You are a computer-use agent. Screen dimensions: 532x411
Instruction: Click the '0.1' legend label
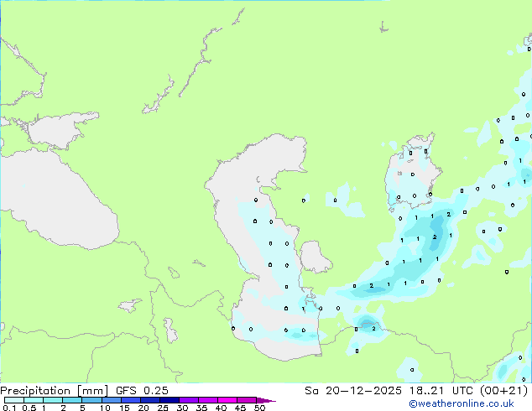click(9, 408)
